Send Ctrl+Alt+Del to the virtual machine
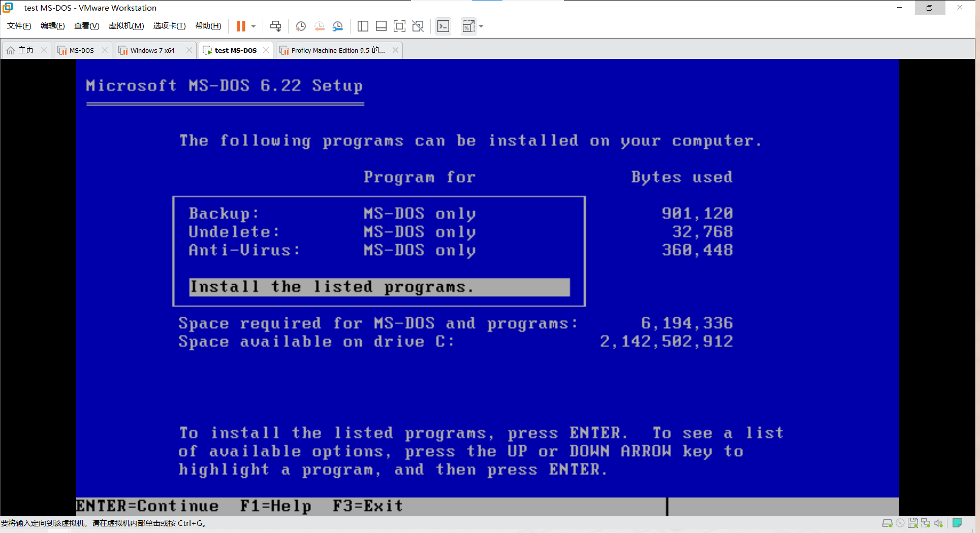 tap(276, 26)
